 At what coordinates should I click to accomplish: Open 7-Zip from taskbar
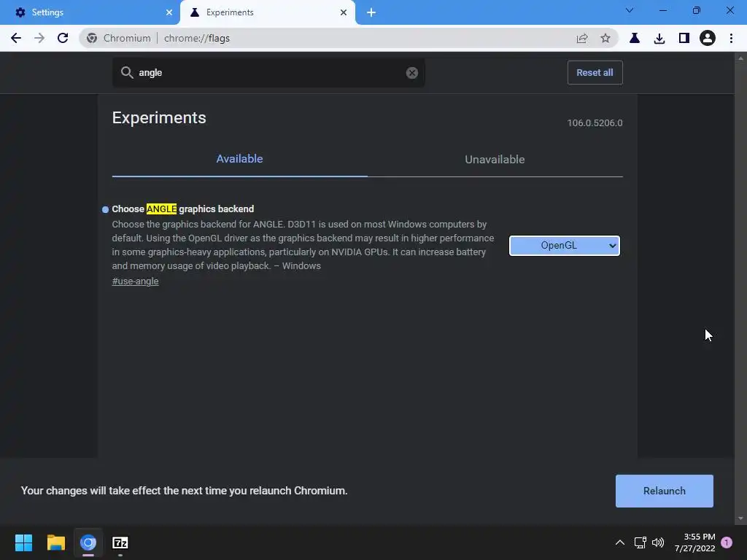[x=120, y=542]
